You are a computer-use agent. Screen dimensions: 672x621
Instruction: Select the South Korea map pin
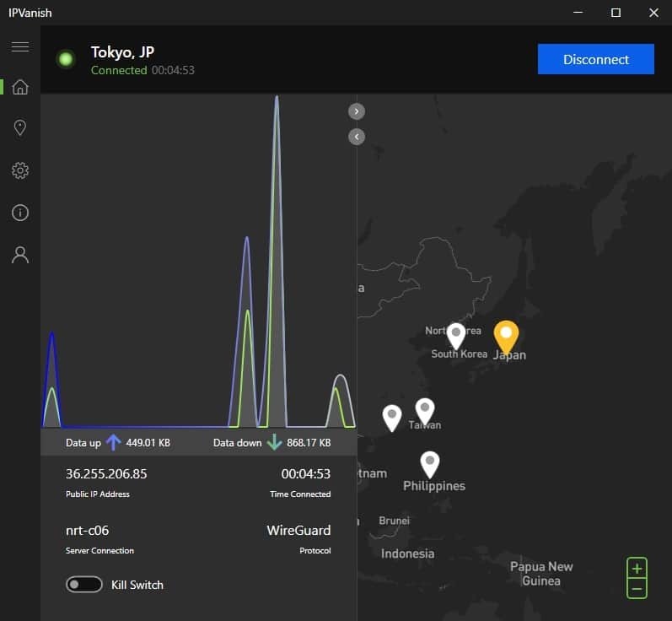click(x=456, y=335)
